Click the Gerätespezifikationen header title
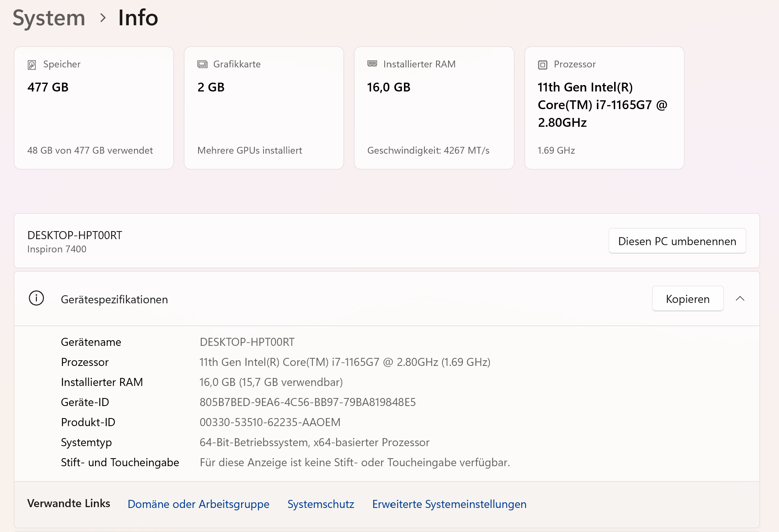 coord(114,300)
